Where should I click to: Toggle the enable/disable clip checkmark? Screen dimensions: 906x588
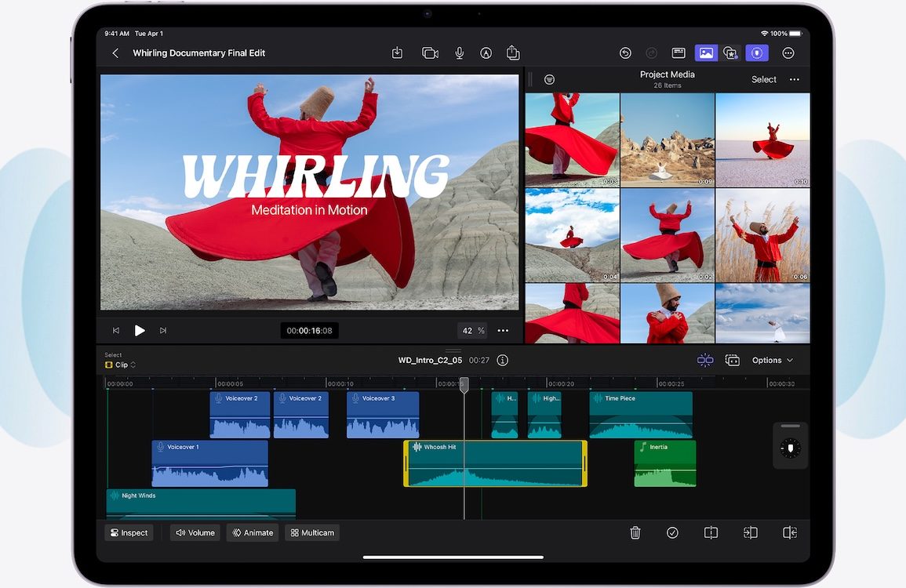[672, 532]
